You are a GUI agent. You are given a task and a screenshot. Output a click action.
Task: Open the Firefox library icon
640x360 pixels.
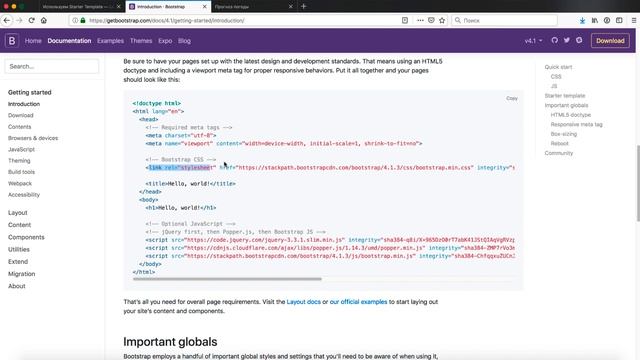coord(595,20)
